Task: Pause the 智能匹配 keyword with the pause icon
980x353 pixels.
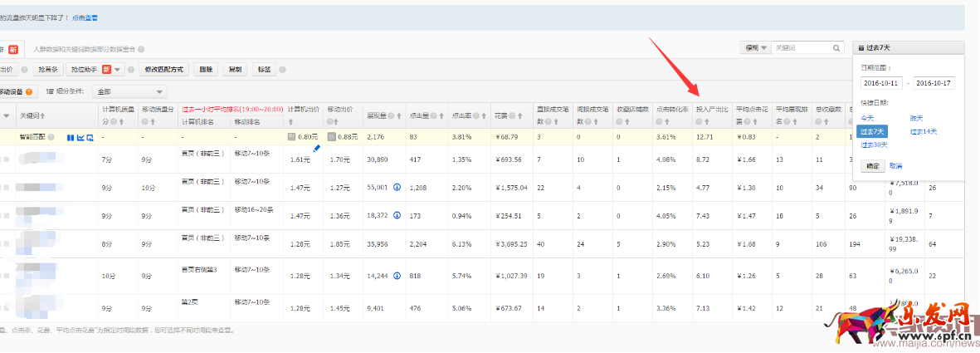Action: 71,137
